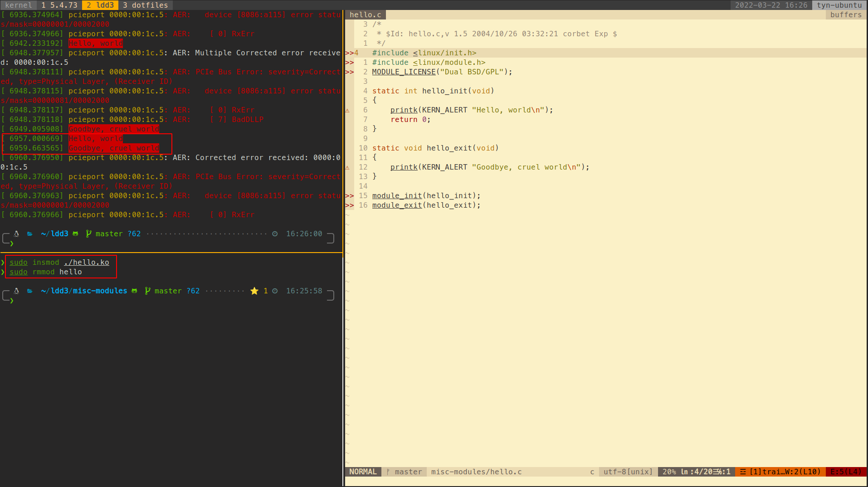Click the 20% ln:4/20 position indicator
This screenshot has height=487, width=868.
(x=696, y=472)
